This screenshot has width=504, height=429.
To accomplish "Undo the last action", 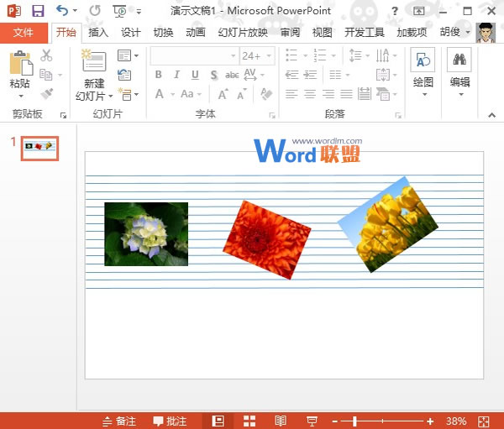I will point(62,11).
